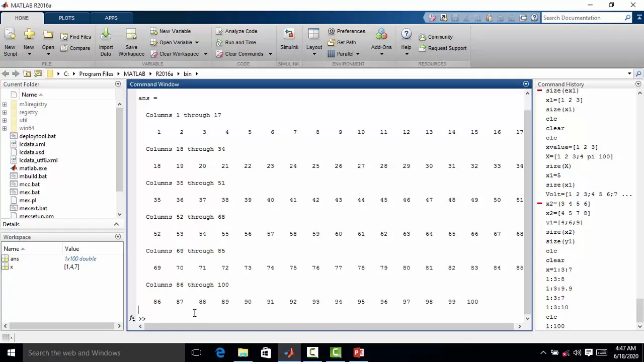Image resolution: width=644 pixels, height=362 pixels.
Task: Expand the win64 folder
Action: (5, 128)
